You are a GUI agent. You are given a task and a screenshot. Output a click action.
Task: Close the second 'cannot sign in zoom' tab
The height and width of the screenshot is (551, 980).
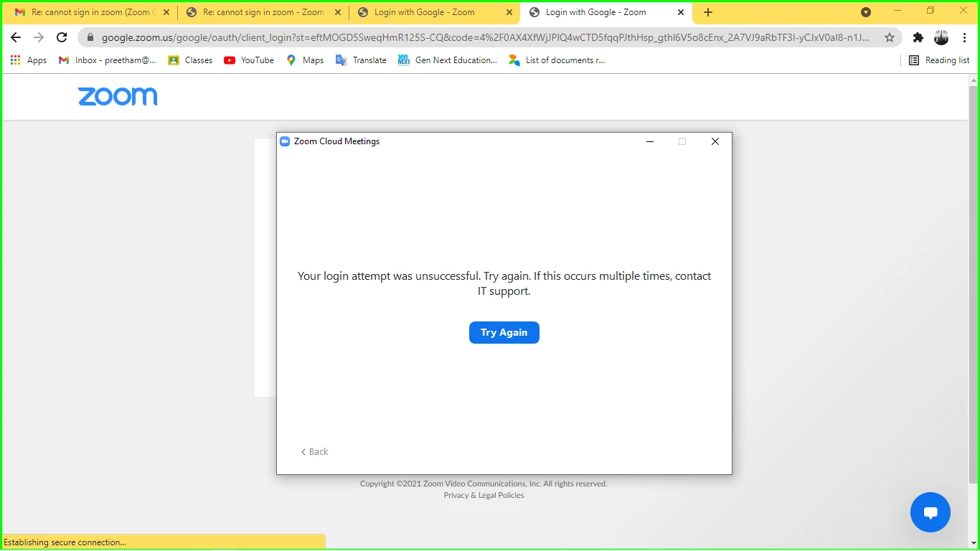[338, 12]
